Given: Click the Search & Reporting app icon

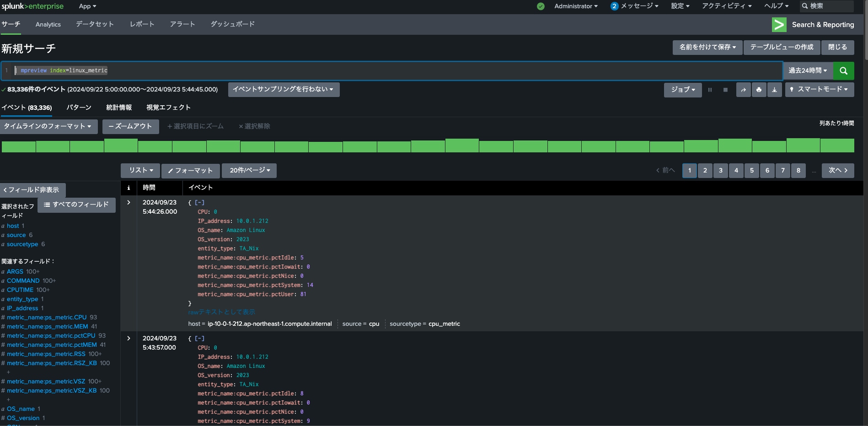Looking at the screenshot, I should point(779,25).
